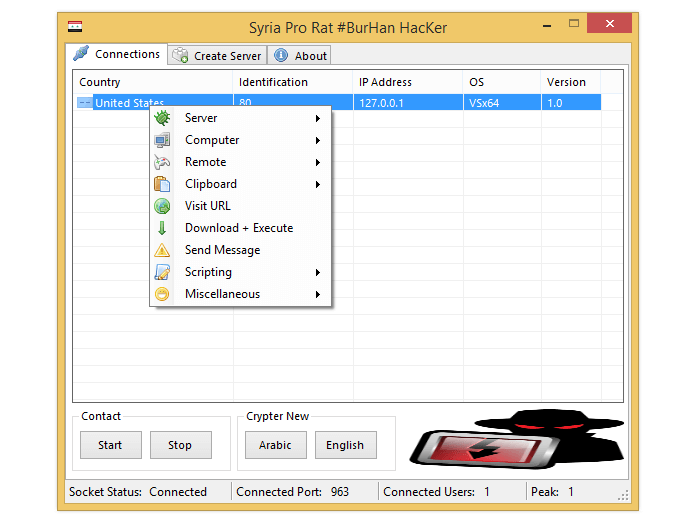The width and height of the screenshot is (683, 519).
Task: Click the green Download + Execute arrow icon
Action: click(162, 228)
